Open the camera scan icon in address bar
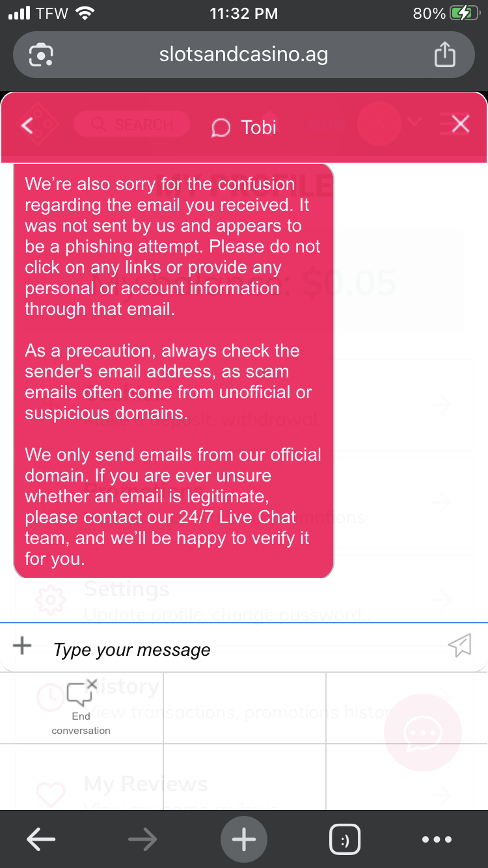Viewport: 488px width, 868px height. (x=41, y=55)
